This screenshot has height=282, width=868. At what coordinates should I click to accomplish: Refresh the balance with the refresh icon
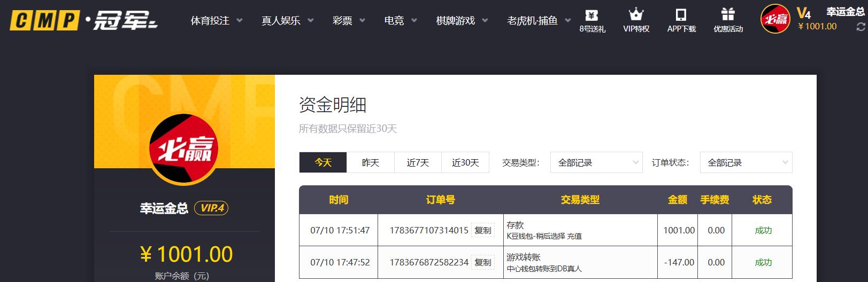pyautogui.click(x=861, y=27)
